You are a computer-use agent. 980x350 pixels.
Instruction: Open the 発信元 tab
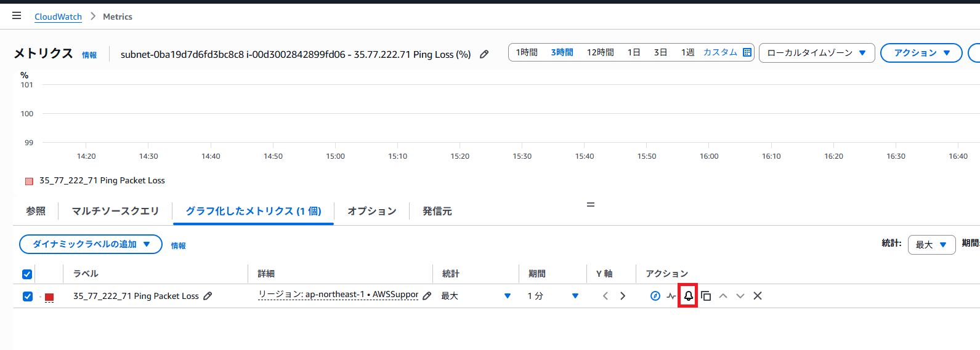(437, 211)
